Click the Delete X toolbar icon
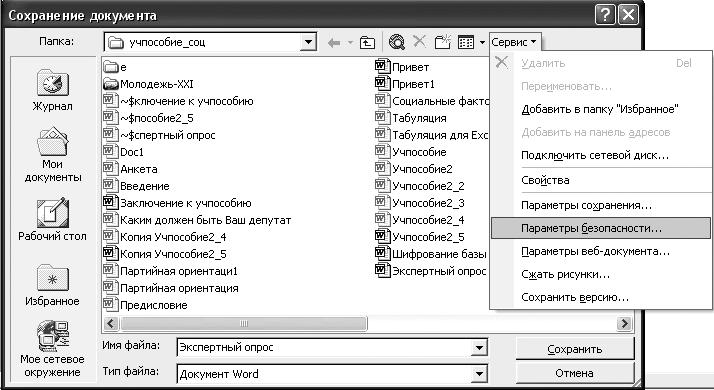The image size is (714, 390). coord(419,41)
